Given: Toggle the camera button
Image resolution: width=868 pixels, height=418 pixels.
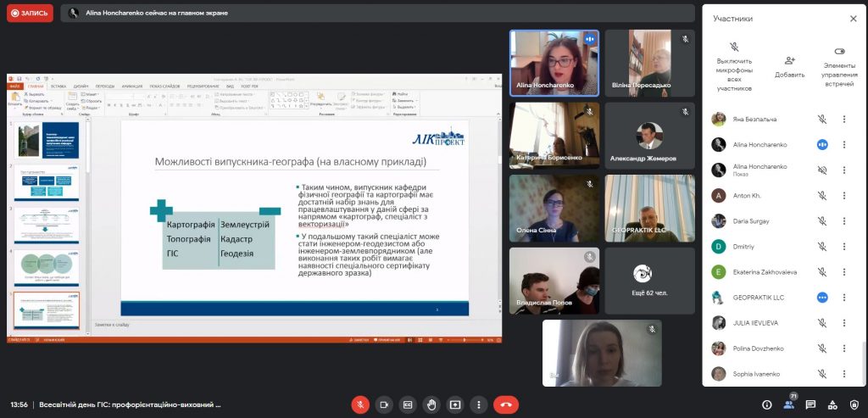Looking at the screenshot, I should [384, 404].
